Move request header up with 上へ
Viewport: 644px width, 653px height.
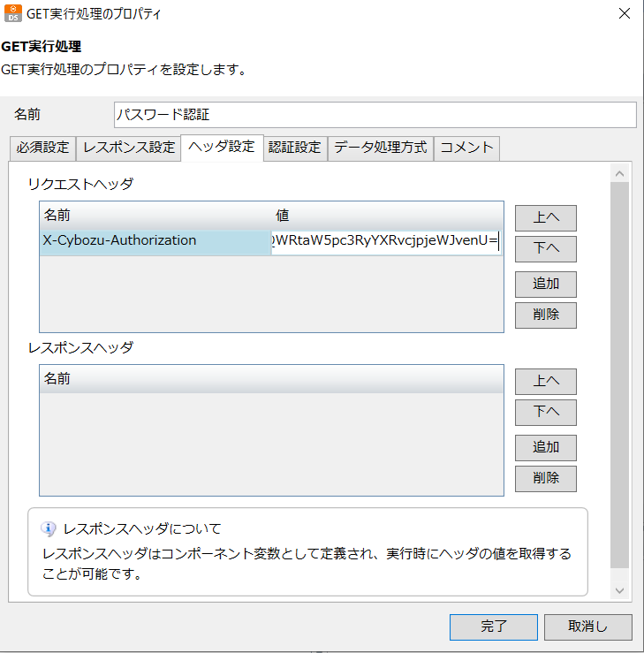[546, 217]
